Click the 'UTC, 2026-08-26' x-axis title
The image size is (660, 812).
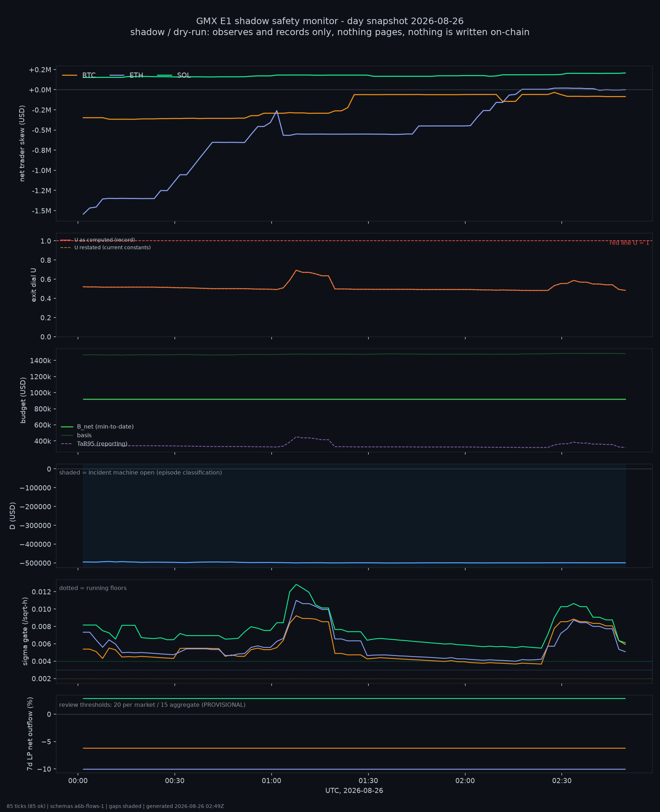pos(354,791)
